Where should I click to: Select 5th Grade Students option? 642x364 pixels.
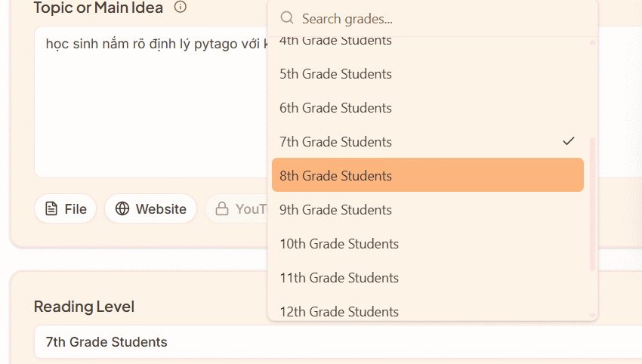[335, 74]
